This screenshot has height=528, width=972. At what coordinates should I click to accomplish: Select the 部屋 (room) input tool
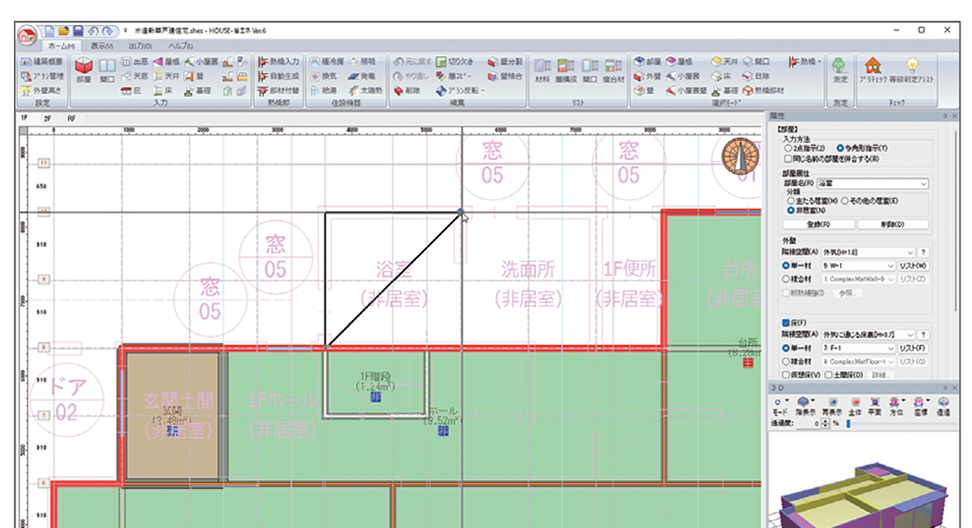click(x=83, y=68)
